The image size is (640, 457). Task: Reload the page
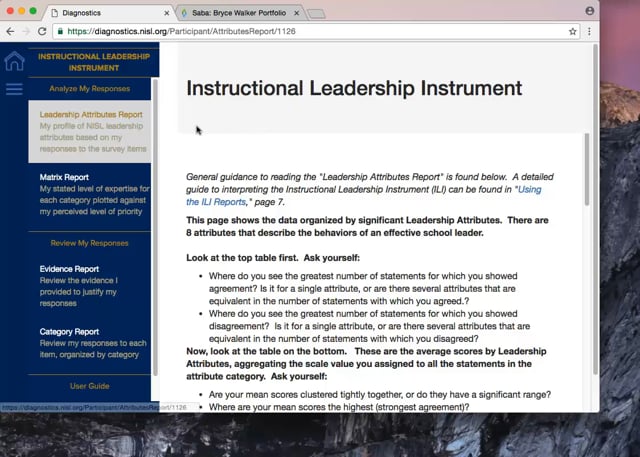tap(42, 31)
